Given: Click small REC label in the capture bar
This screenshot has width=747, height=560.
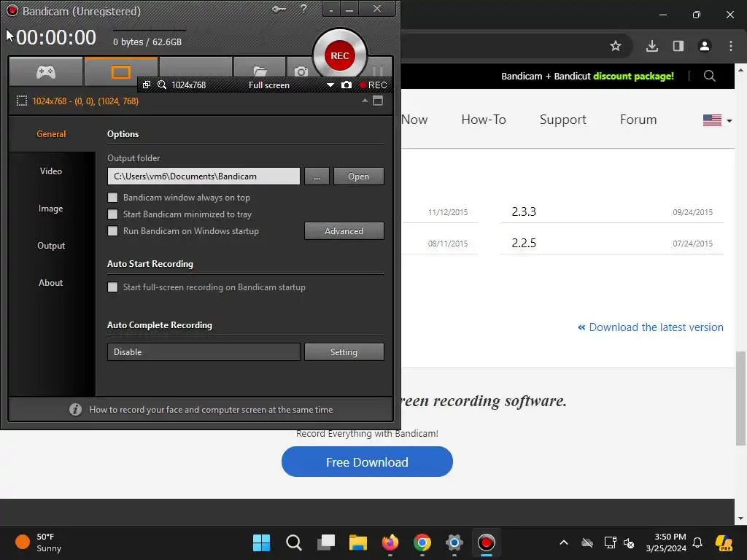Looking at the screenshot, I should tap(373, 85).
